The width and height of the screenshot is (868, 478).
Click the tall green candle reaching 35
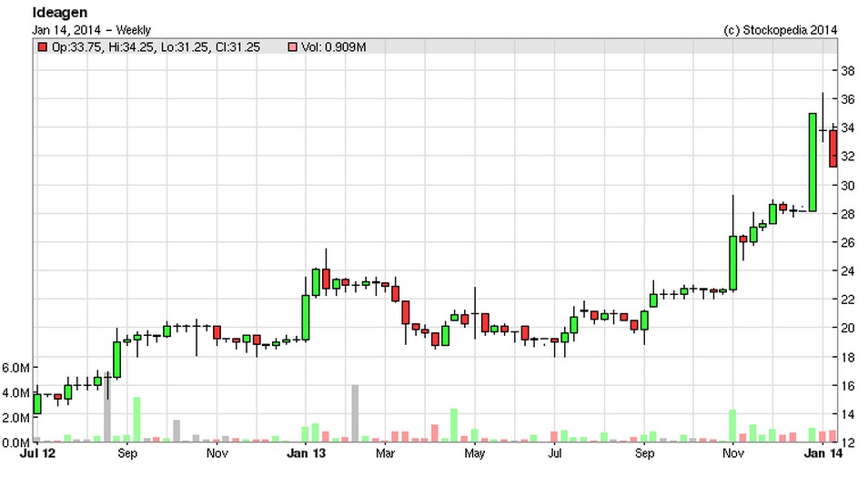[x=812, y=162]
